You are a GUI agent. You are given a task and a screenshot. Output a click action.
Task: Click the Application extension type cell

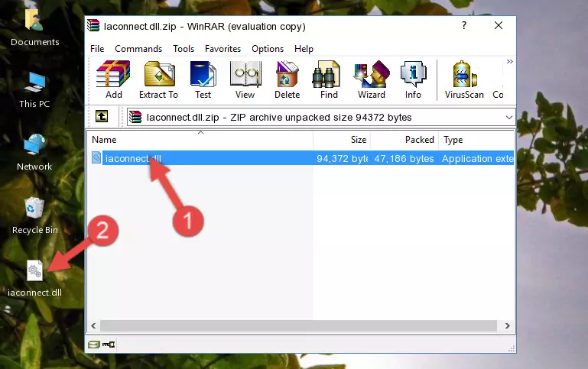point(477,158)
